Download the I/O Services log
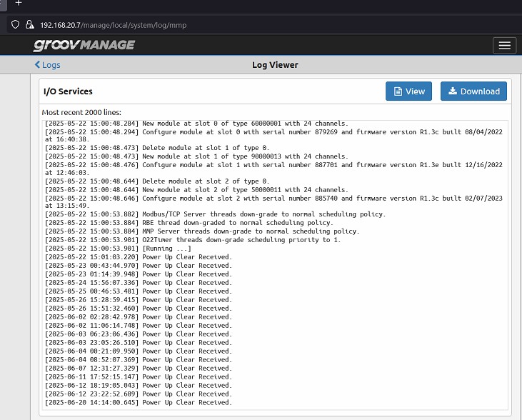This screenshot has height=420, width=522. coord(473,91)
